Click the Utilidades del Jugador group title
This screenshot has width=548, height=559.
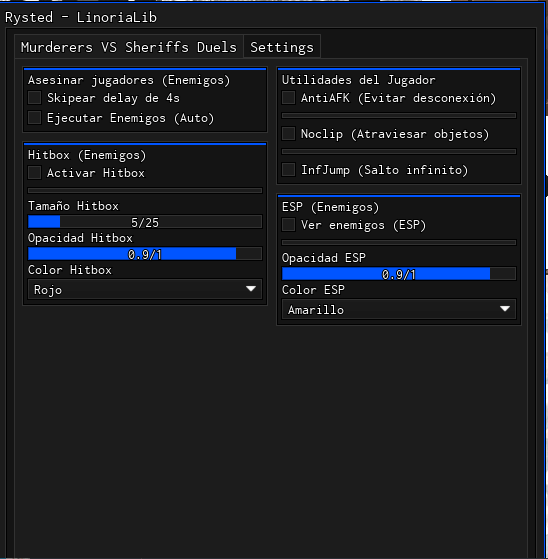coord(359,80)
